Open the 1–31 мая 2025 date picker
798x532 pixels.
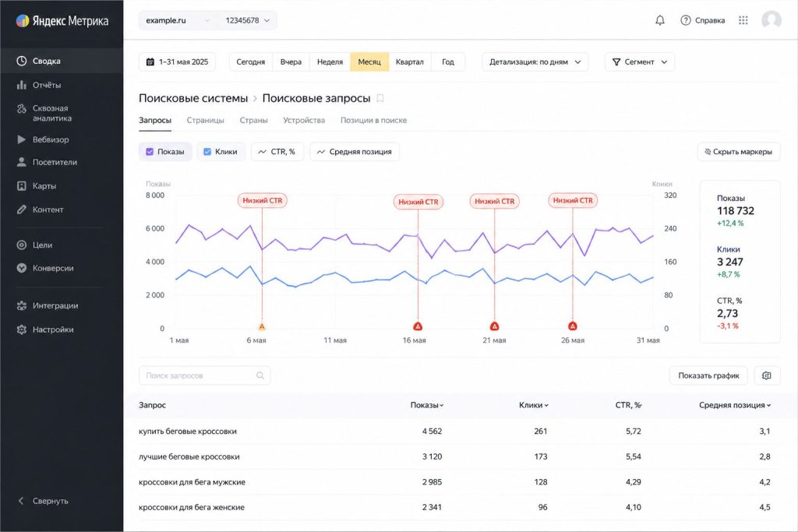pos(177,62)
